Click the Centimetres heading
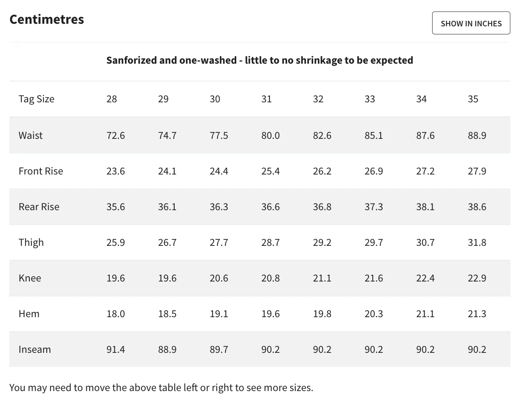The width and height of the screenshot is (532, 411). [x=47, y=20]
